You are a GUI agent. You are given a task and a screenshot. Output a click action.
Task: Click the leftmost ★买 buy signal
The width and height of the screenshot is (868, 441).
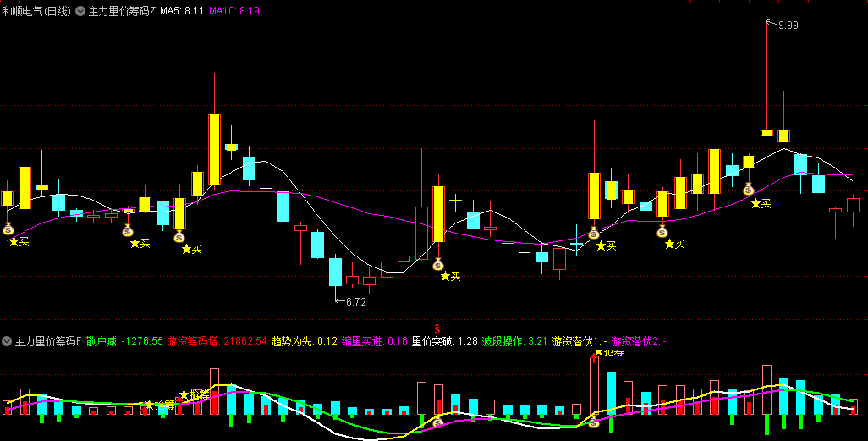point(19,241)
